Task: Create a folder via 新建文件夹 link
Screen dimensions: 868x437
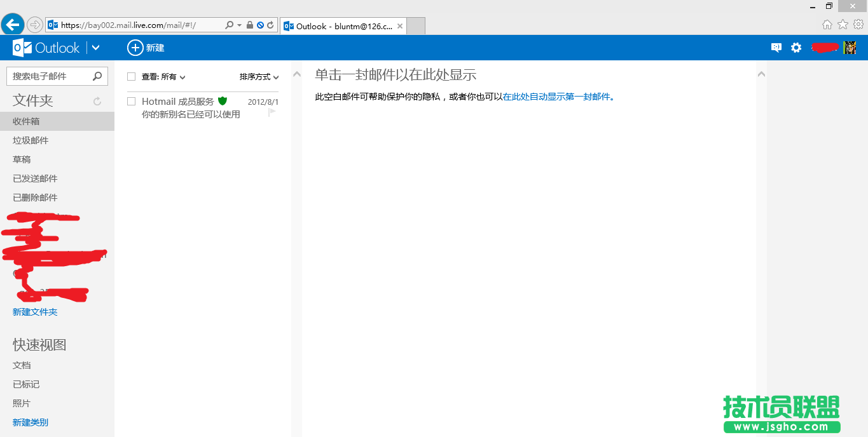Action: tap(34, 312)
